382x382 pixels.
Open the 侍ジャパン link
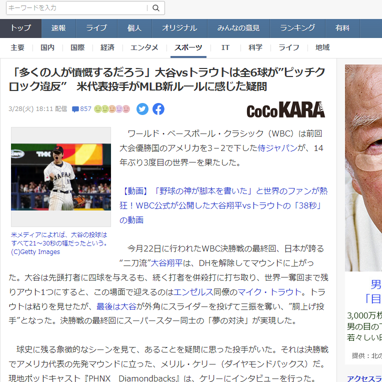tap(277, 148)
